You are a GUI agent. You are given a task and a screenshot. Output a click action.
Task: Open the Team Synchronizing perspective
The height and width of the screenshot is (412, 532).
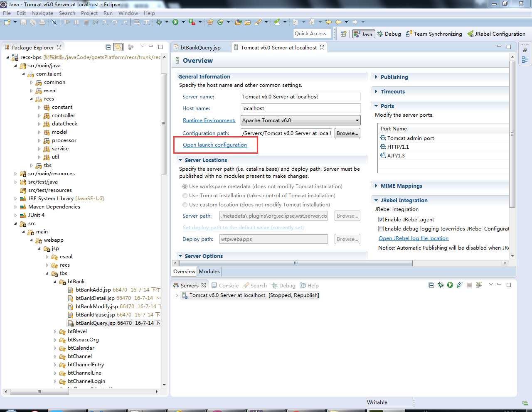pyautogui.click(x=434, y=34)
